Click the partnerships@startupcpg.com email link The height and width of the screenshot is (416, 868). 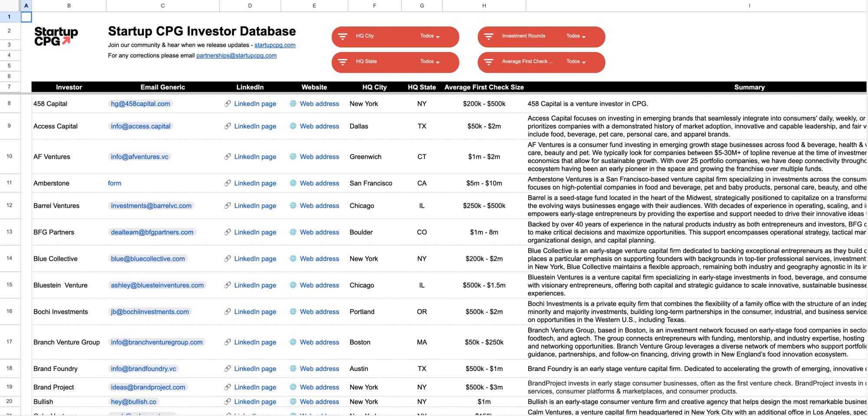[237, 56]
